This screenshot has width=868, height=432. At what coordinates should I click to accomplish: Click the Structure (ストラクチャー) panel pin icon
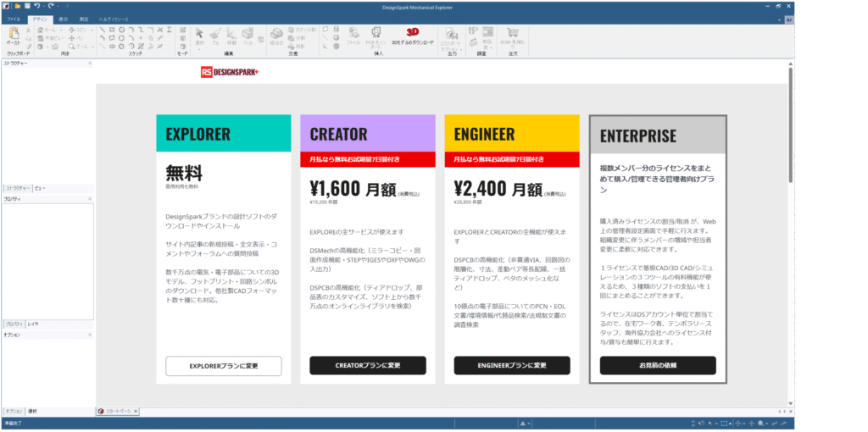pyautogui.click(x=90, y=64)
